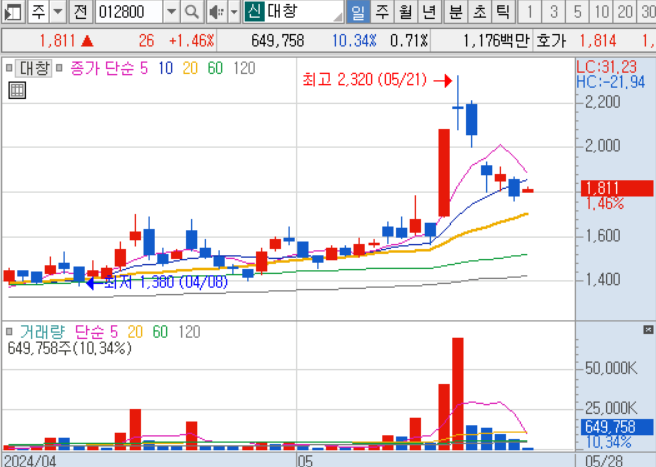656x467 pixels.
Task: Click the volume 649,758 in info bar
Action: 278,41
